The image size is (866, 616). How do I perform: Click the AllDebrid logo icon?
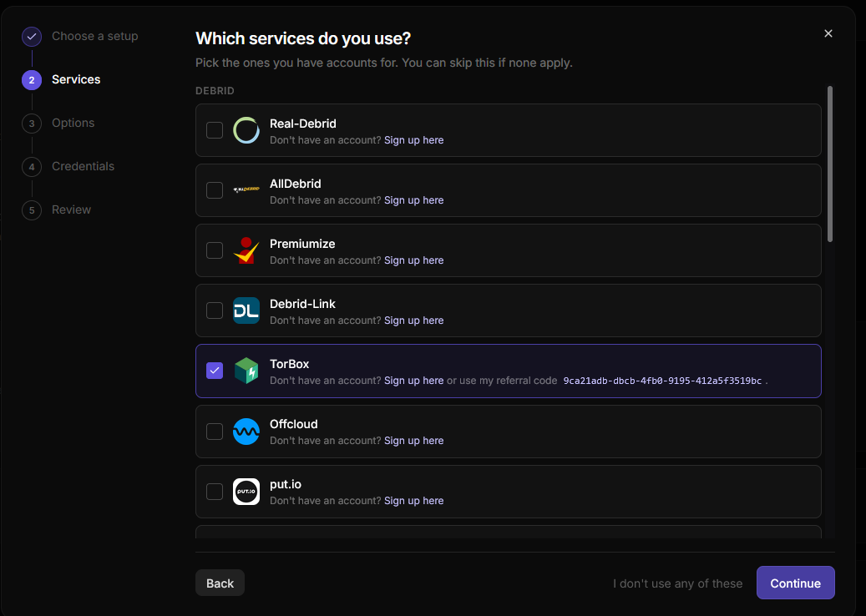(x=246, y=189)
